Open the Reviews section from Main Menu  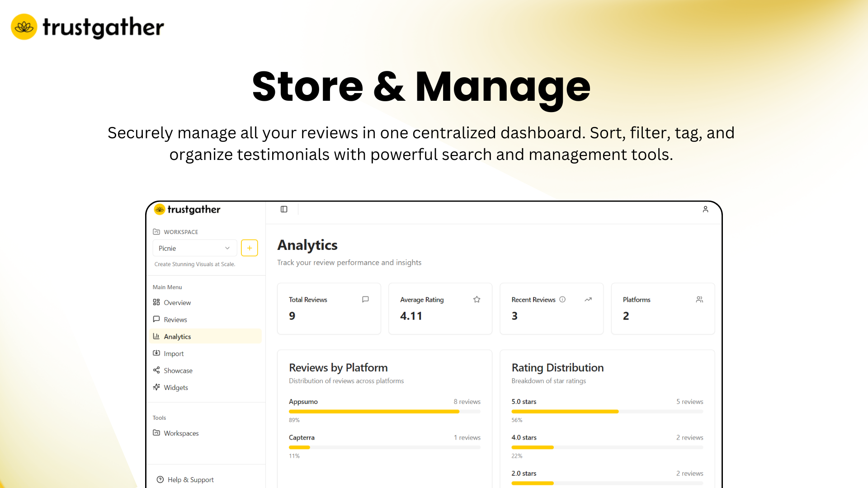point(175,319)
